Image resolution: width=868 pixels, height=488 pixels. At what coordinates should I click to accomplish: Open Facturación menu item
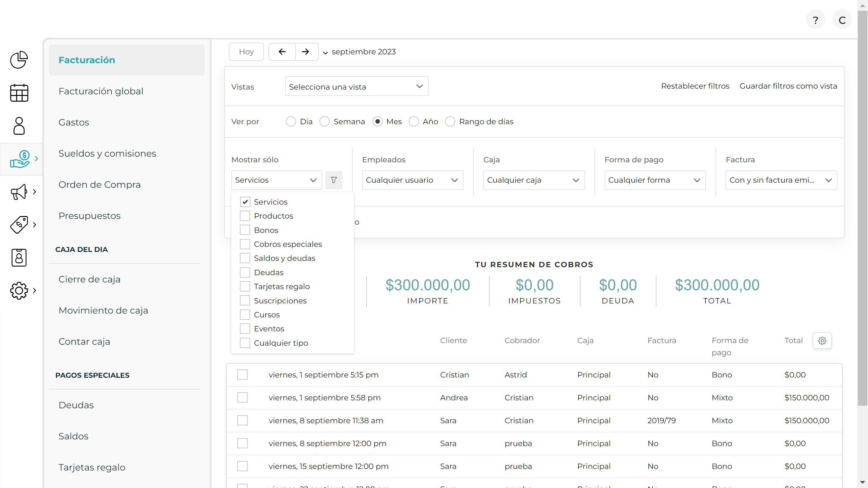point(127,60)
